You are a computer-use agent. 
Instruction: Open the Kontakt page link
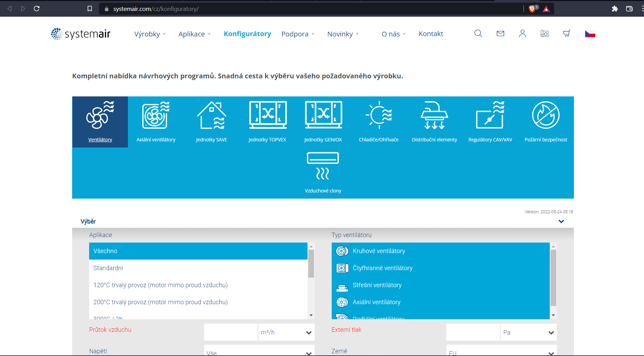431,34
